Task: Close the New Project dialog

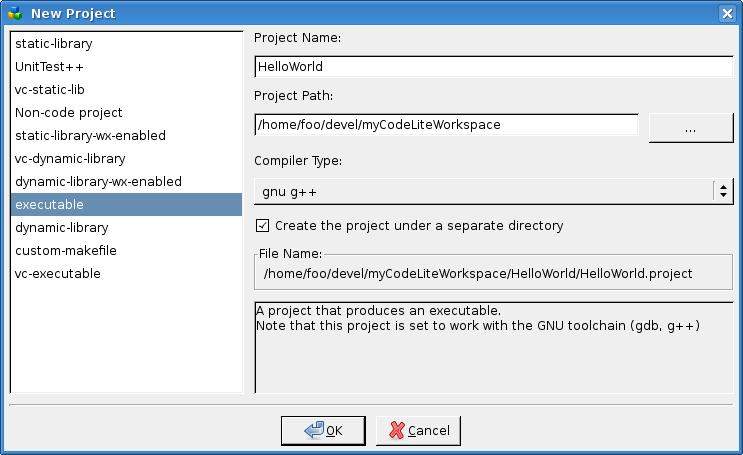Action: click(x=727, y=13)
